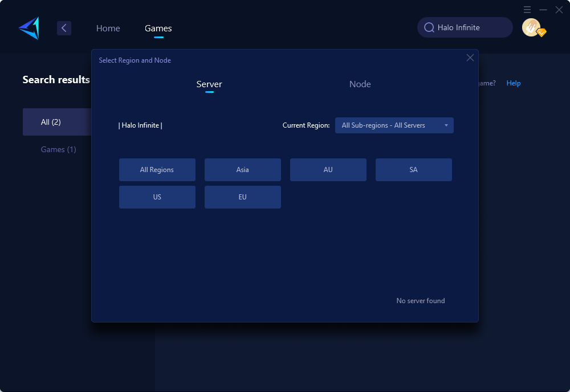Click the search magnifier icon
Image resolution: width=570 pixels, height=392 pixels.
click(x=429, y=27)
